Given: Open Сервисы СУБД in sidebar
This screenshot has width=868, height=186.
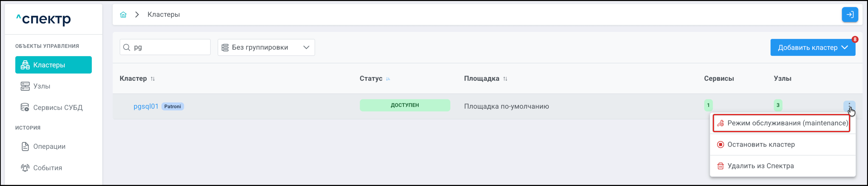Looking at the screenshot, I should coord(57,107).
